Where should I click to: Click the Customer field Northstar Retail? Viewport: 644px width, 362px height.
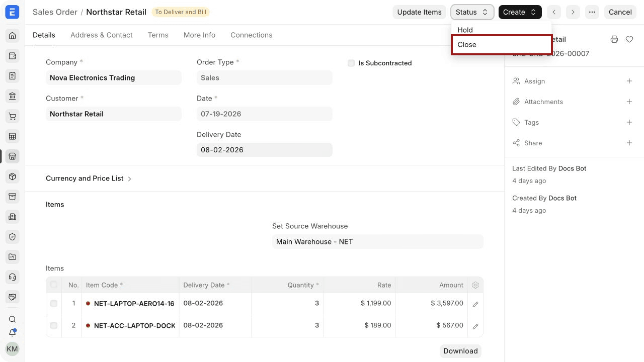(114, 114)
